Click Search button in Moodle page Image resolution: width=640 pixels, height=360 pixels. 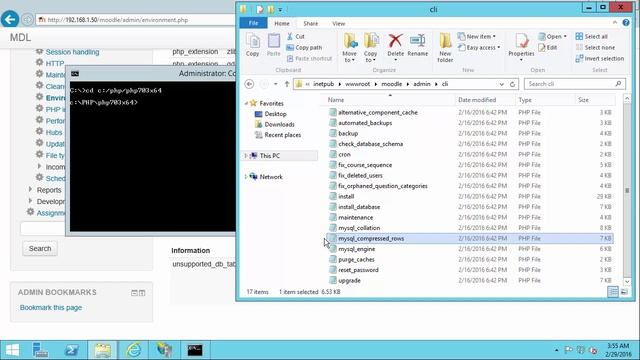click(x=40, y=248)
